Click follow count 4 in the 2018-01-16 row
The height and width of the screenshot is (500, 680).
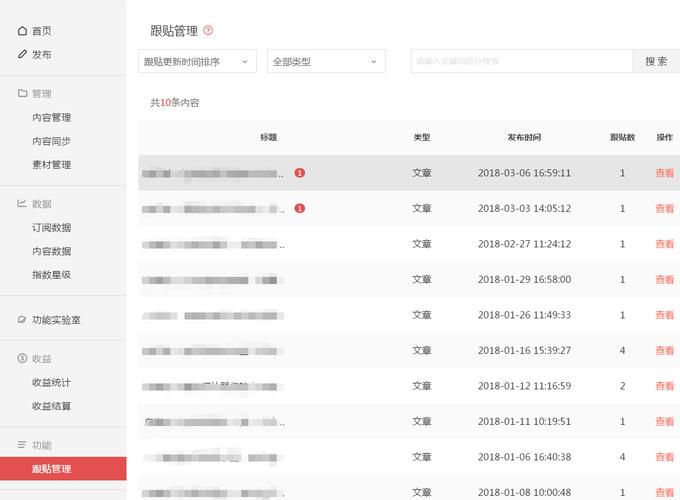point(622,350)
